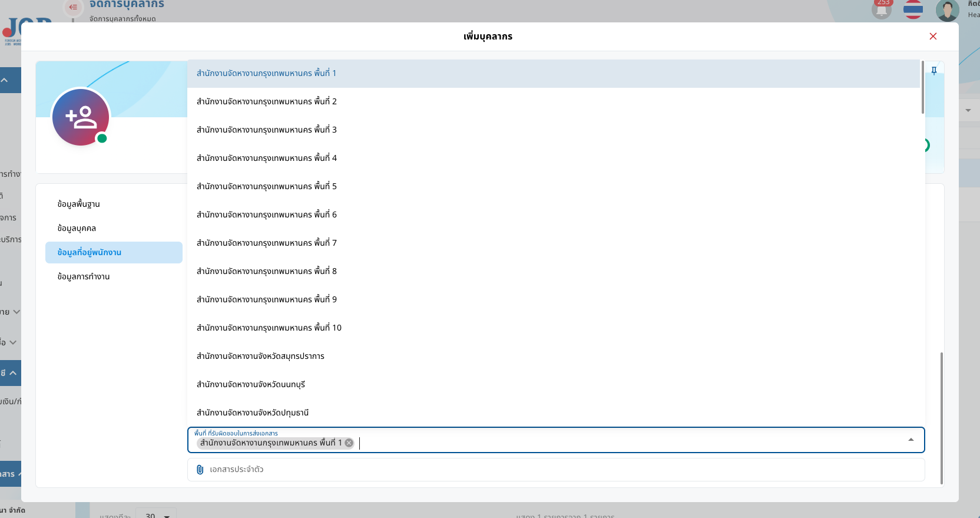This screenshot has width=980, height=518.
Task: Open the user profile avatar
Action: (x=947, y=10)
